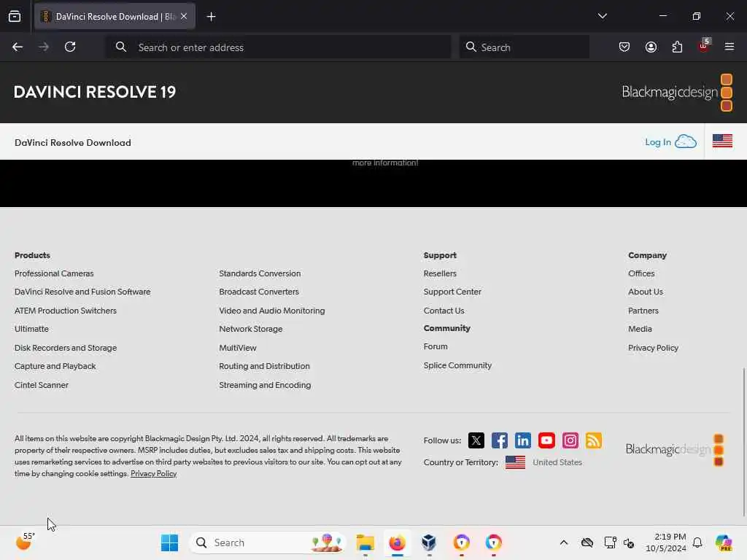The image size is (747, 560).
Task: Open ATEM Production Switchers link
Action: [65, 311]
